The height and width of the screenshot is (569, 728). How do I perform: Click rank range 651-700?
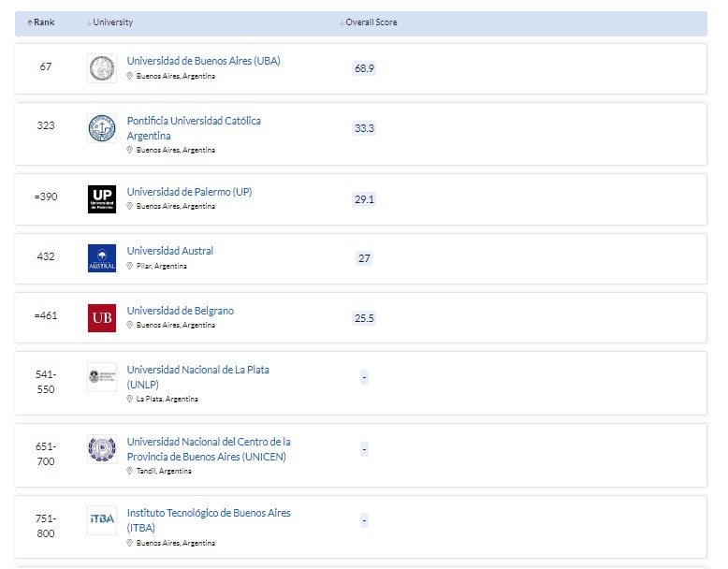click(46, 454)
